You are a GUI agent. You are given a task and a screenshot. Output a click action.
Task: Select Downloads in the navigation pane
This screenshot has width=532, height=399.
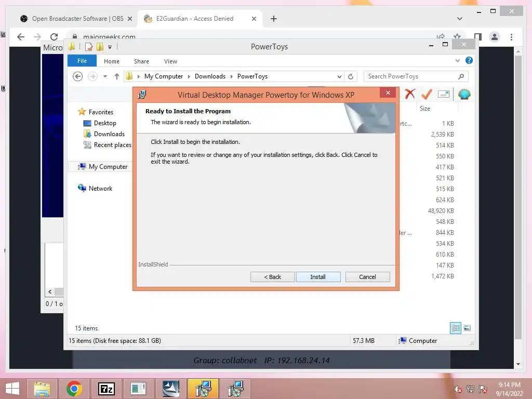pyautogui.click(x=109, y=134)
